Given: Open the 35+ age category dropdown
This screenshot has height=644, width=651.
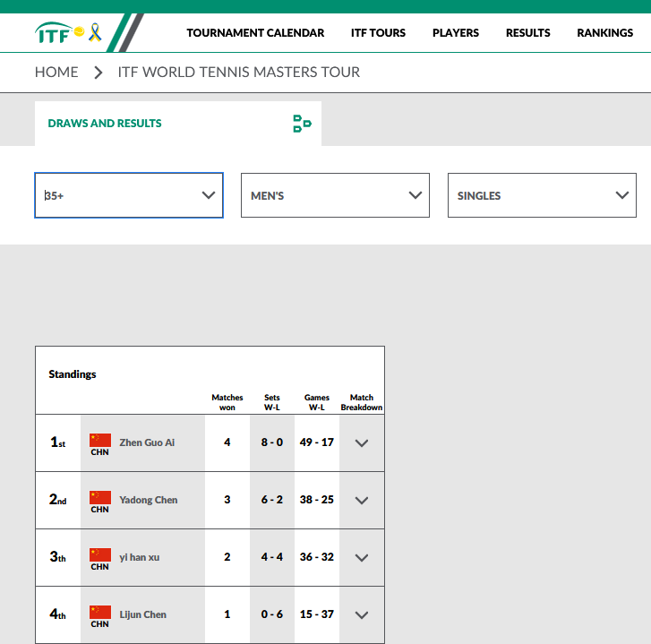Looking at the screenshot, I should 129,195.
